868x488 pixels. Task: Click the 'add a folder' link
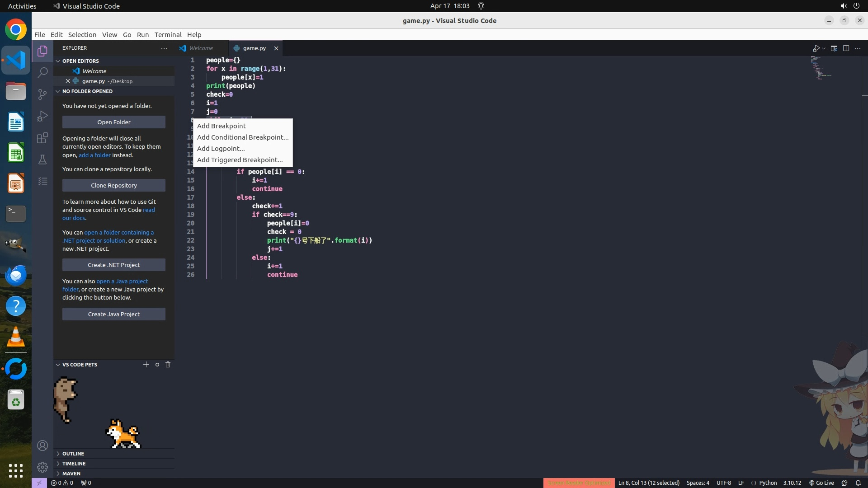(94, 155)
